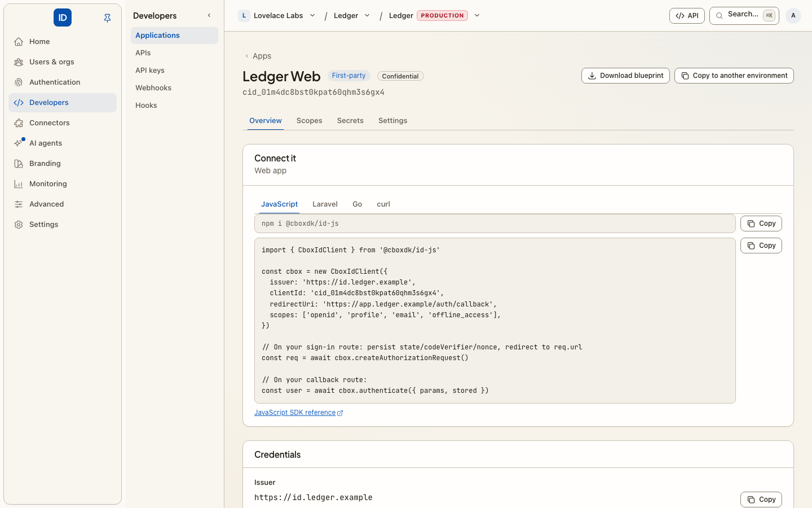This screenshot has width=812, height=508.
Task: Open the Connectors page
Action: coord(63,123)
